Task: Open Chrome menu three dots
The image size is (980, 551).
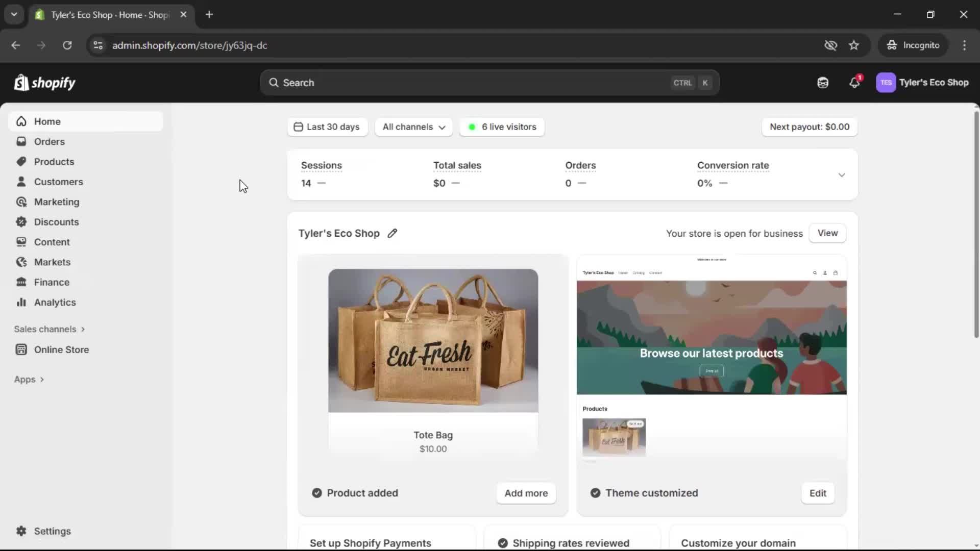Action: pyautogui.click(x=964, y=45)
